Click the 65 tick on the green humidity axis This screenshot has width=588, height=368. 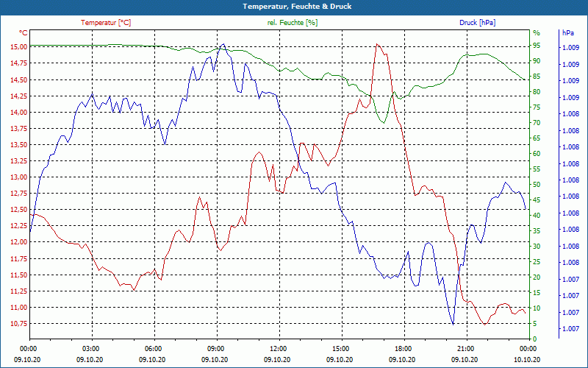[537, 138]
